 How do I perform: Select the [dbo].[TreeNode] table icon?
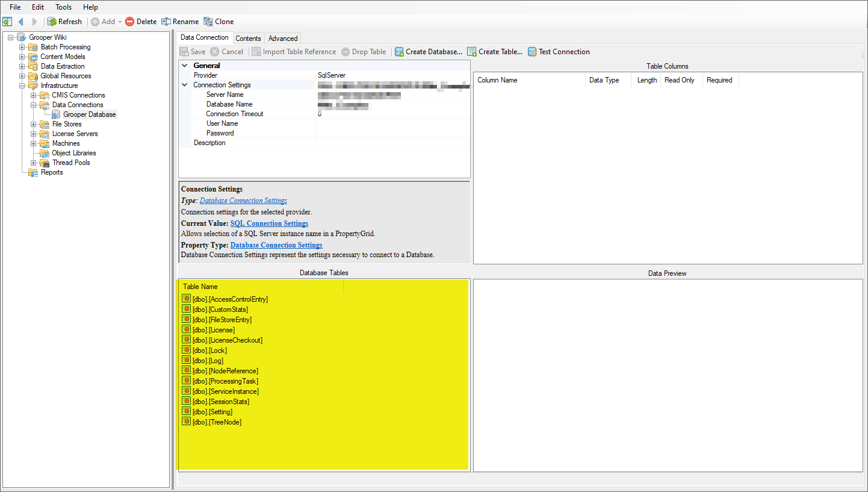pos(187,422)
